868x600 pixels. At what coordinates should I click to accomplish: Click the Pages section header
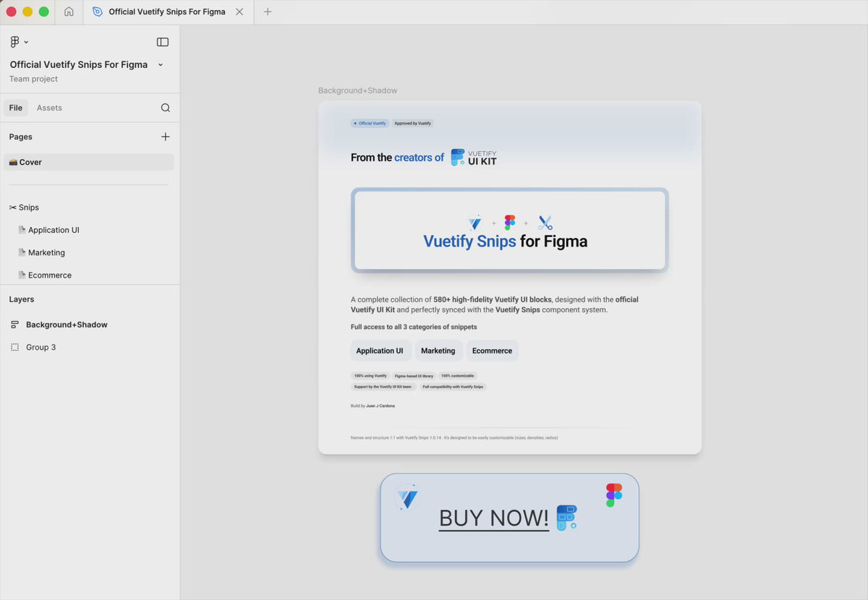(x=21, y=137)
